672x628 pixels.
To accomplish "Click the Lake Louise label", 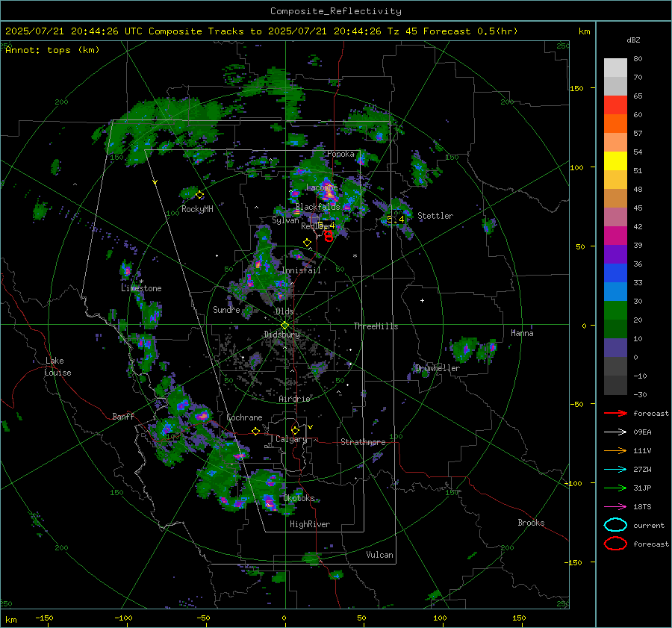I will 57,367.
